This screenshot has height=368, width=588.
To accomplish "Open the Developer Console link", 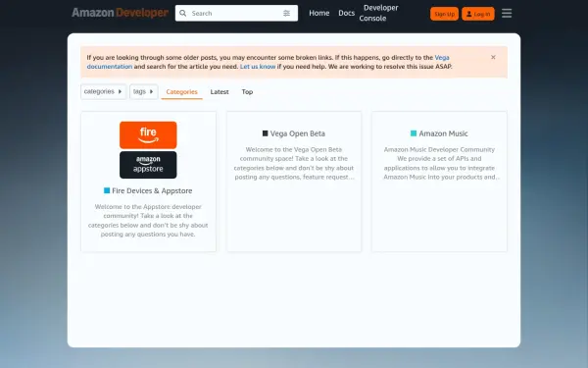I will pyautogui.click(x=378, y=13).
